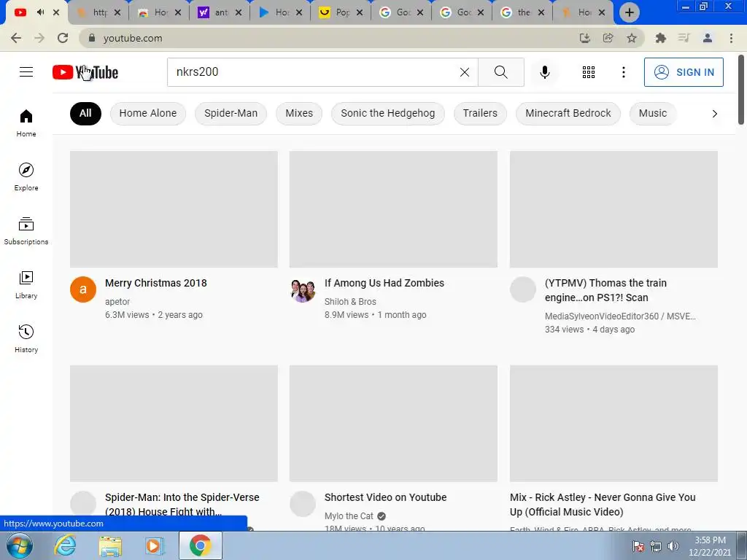
Task: Open the Shortest Video on Youtube thumbnail
Action: [393, 424]
